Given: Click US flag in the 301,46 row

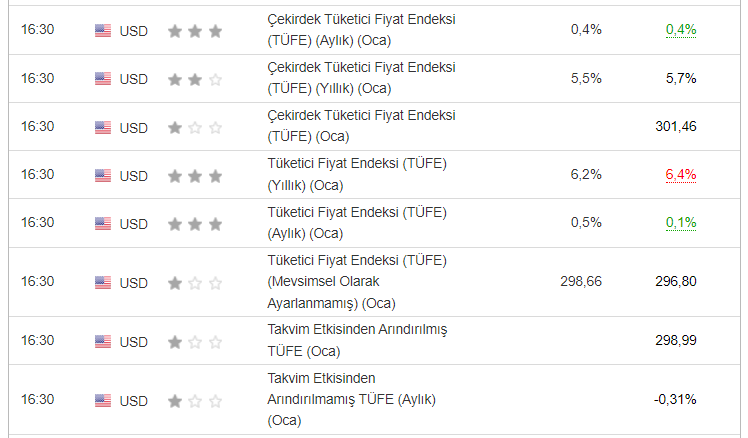Looking at the screenshot, I should click(x=103, y=127).
